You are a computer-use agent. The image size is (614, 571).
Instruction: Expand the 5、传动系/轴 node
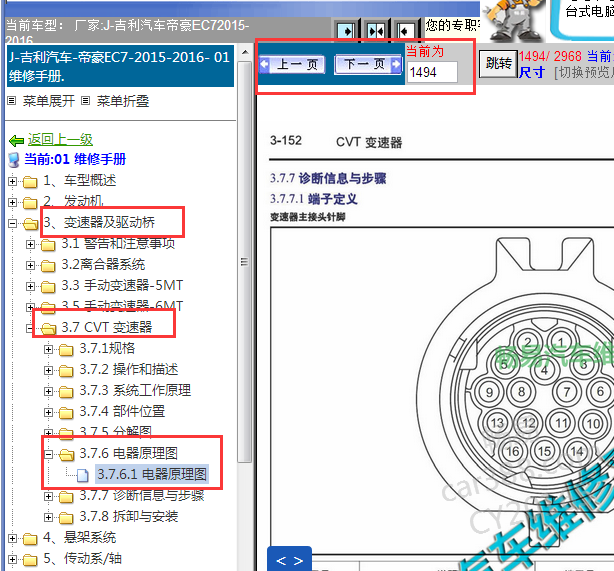click(12, 559)
